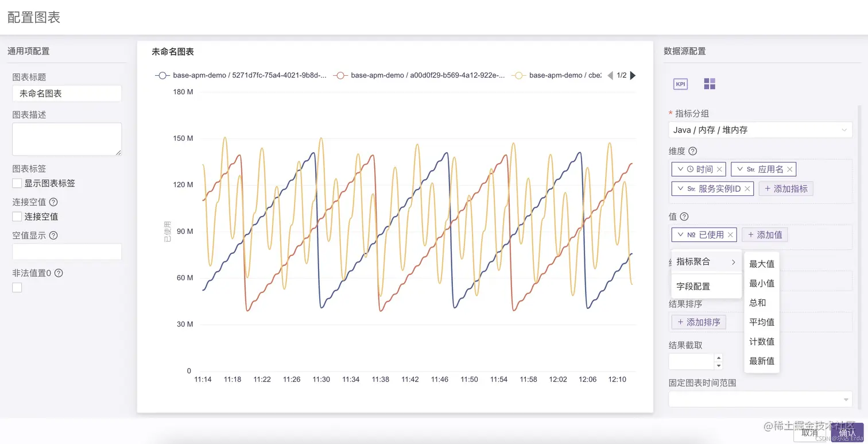The height and width of the screenshot is (444, 868).
Task: Remove the 应用名 dimension tag
Action: point(790,169)
